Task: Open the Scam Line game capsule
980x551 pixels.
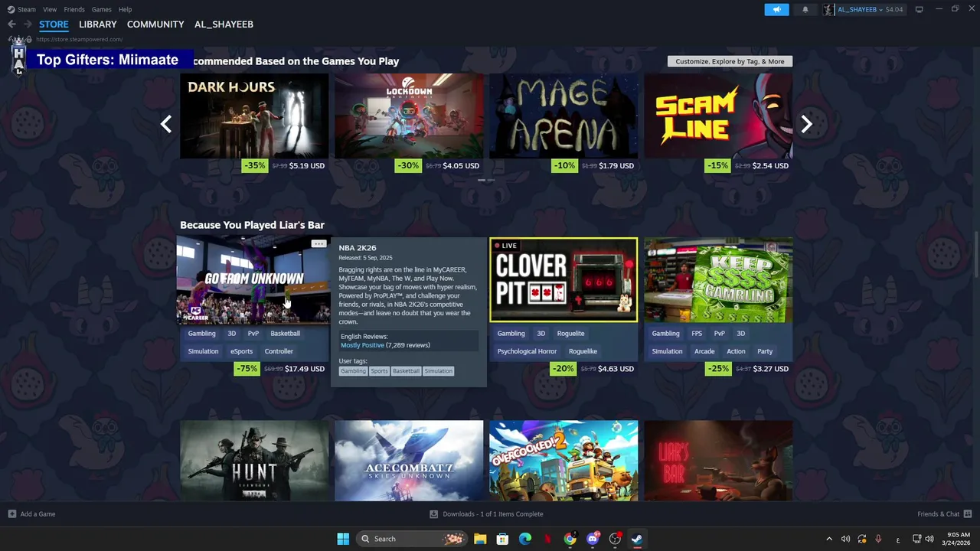Action: [x=718, y=116]
